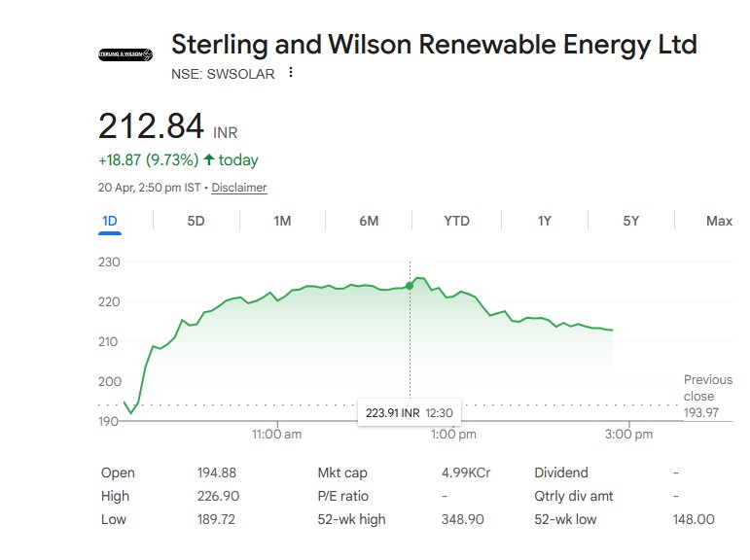
Task: Switch chart to YTD view
Action: click(x=456, y=221)
